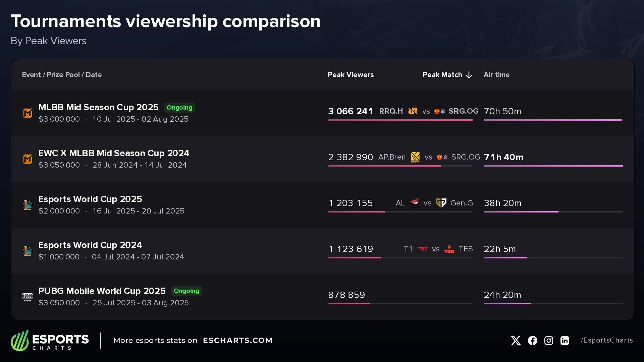
Task: Click MLBB game icon beside Mid Season Cup 2025
Action: pyautogui.click(x=28, y=113)
